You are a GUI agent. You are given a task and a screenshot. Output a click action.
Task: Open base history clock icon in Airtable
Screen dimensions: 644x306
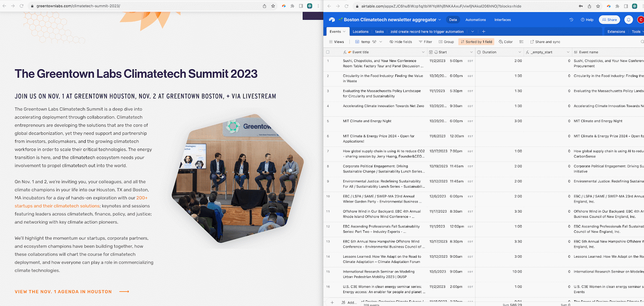(571, 20)
